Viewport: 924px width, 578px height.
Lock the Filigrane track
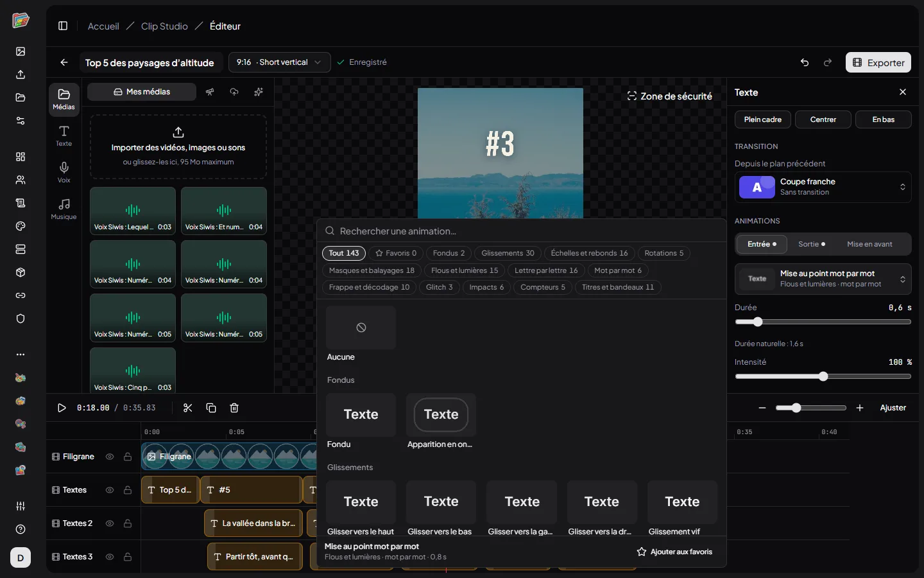click(128, 457)
